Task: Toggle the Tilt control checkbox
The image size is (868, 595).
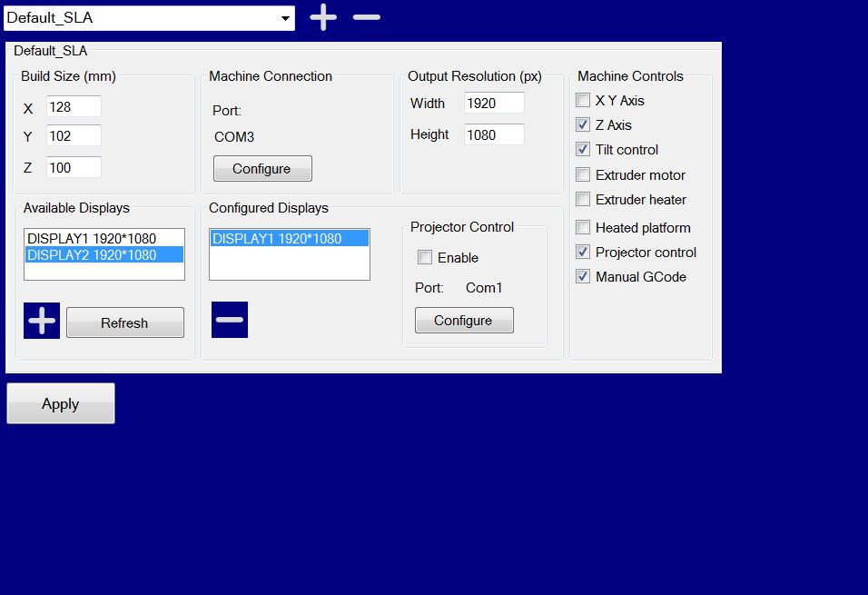Action: coord(583,150)
